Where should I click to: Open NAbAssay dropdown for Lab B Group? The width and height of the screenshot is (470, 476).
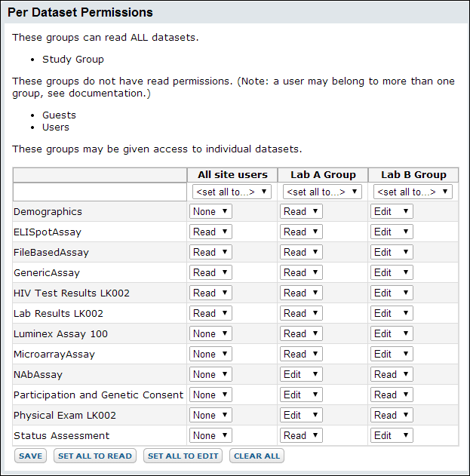pyautogui.click(x=392, y=374)
